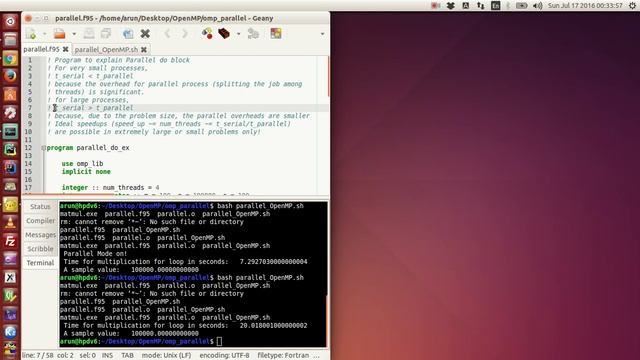This screenshot has height=360, width=640.
Task: Close the parallel.f95 tab
Action: pyautogui.click(x=65, y=49)
